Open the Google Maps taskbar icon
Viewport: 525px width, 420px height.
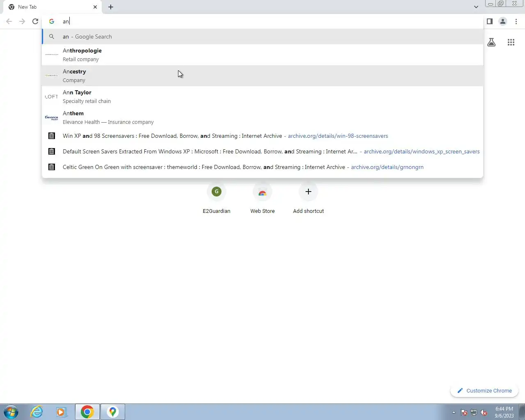(113, 412)
